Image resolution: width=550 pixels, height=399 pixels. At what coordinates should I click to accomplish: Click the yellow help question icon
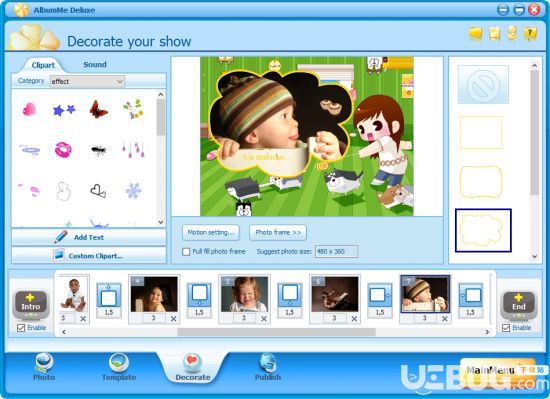tap(530, 34)
